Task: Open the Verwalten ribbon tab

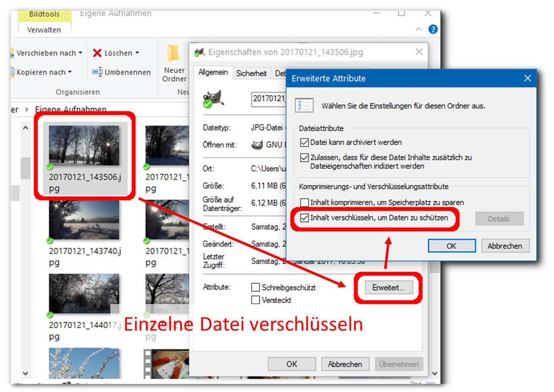Action: point(44,30)
